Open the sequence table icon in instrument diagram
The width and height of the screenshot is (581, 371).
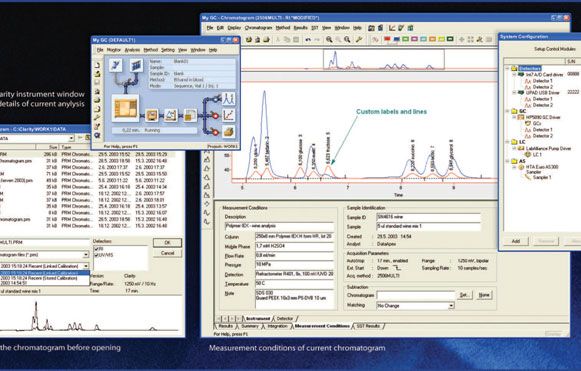pos(136,66)
